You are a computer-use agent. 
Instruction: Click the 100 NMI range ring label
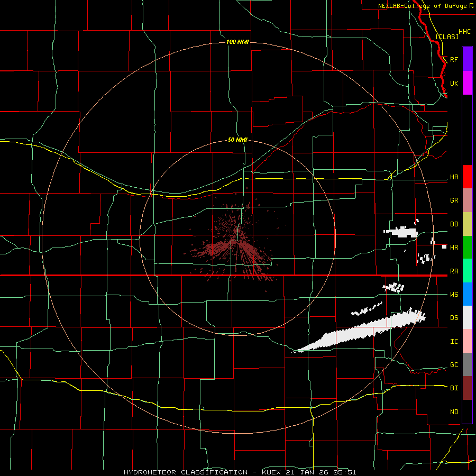tap(237, 42)
